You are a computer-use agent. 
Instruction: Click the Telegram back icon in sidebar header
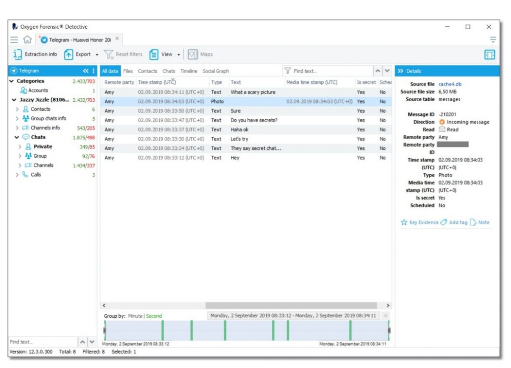(x=14, y=71)
